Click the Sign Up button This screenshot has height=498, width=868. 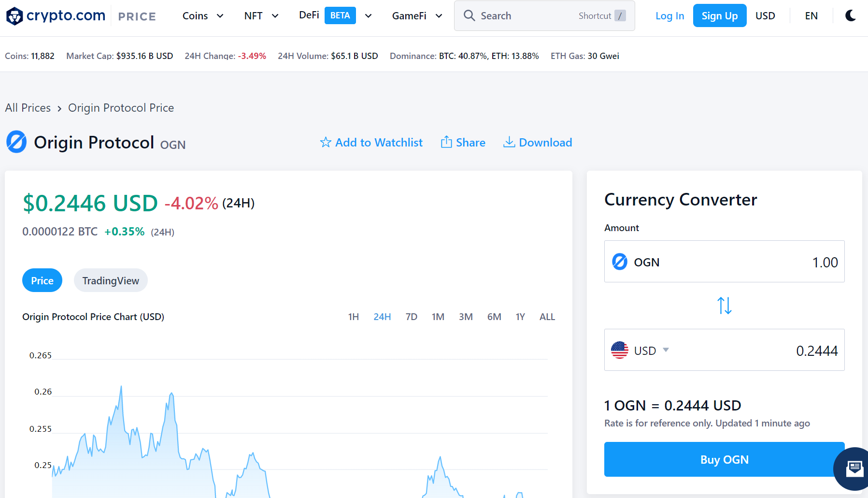[720, 15]
